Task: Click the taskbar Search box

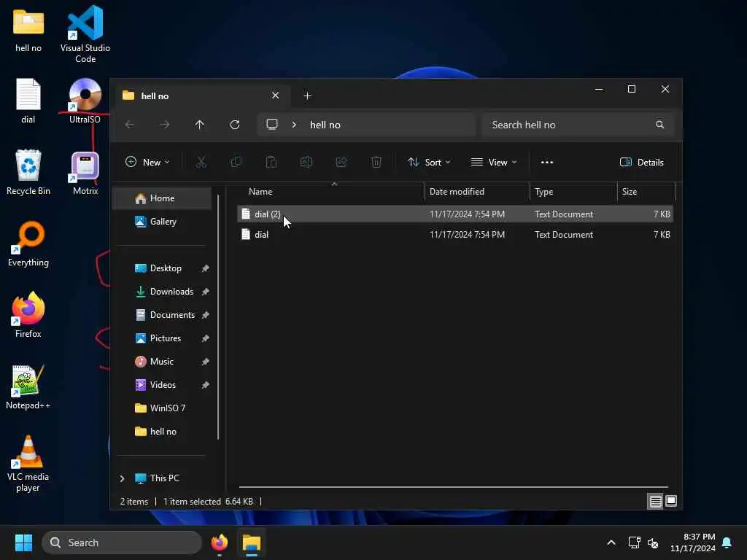Action: pos(122,542)
